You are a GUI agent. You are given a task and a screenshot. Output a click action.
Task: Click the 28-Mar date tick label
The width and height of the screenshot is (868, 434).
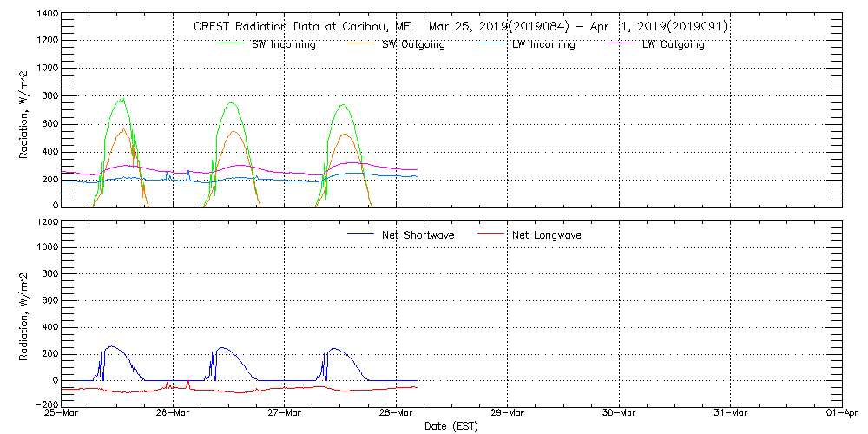coord(396,413)
